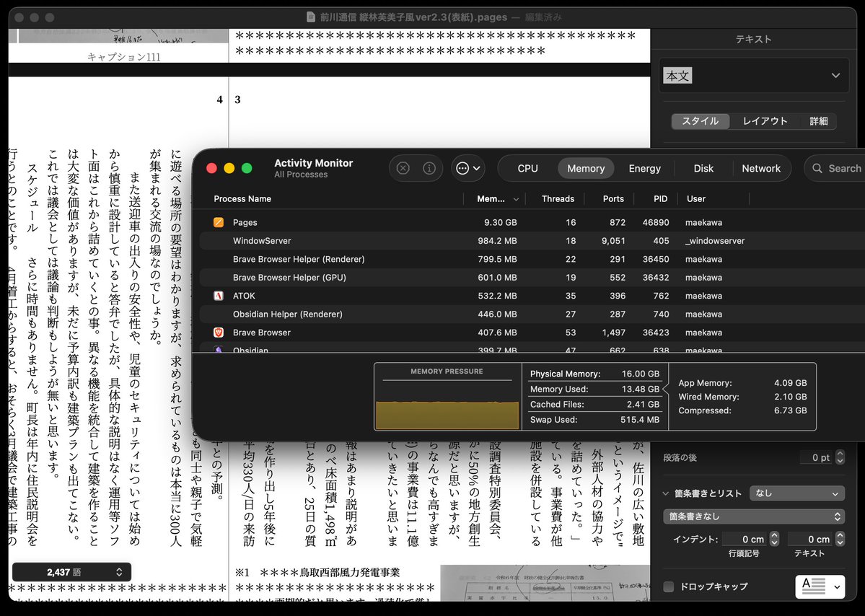This screenshot has height=616, width=865.
Task: Open the 詳細 tab in Pages
Action: tap(818, 121)
